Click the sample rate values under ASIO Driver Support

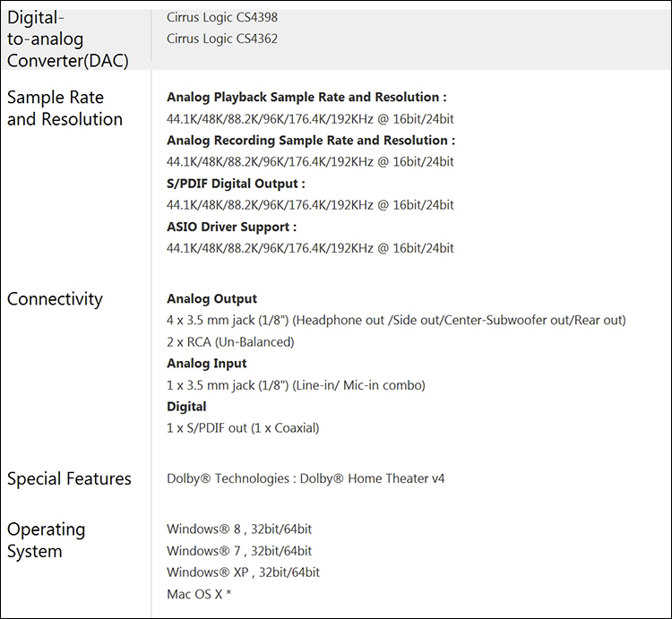pos(310,248)
